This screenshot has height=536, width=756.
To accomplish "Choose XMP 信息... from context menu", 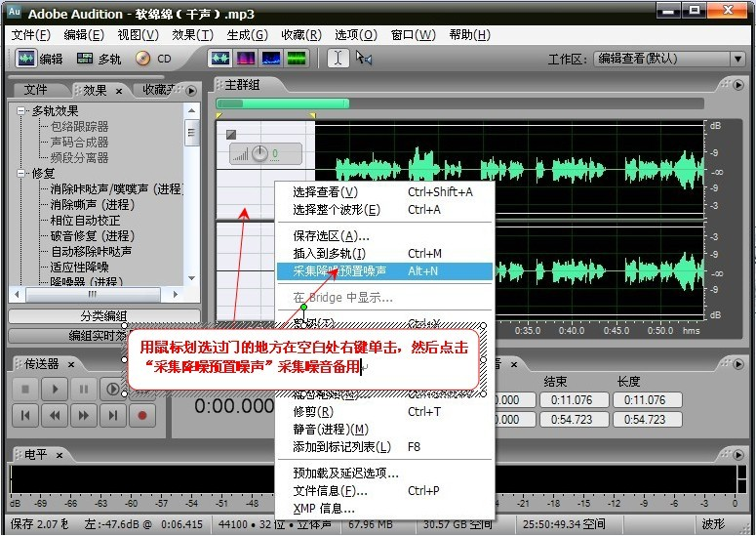I will click(384, 508).
